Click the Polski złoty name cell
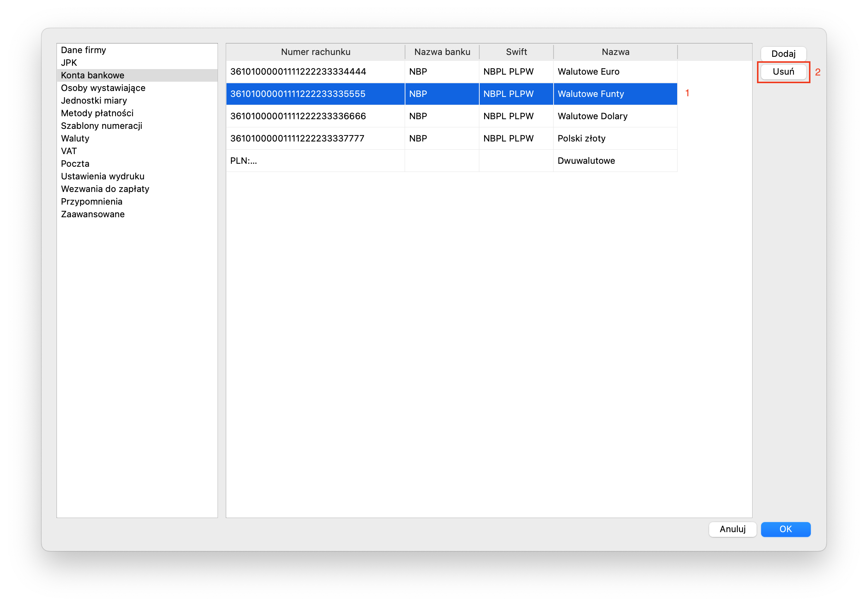This screenshot has width=868, height=606. (615, 139)
